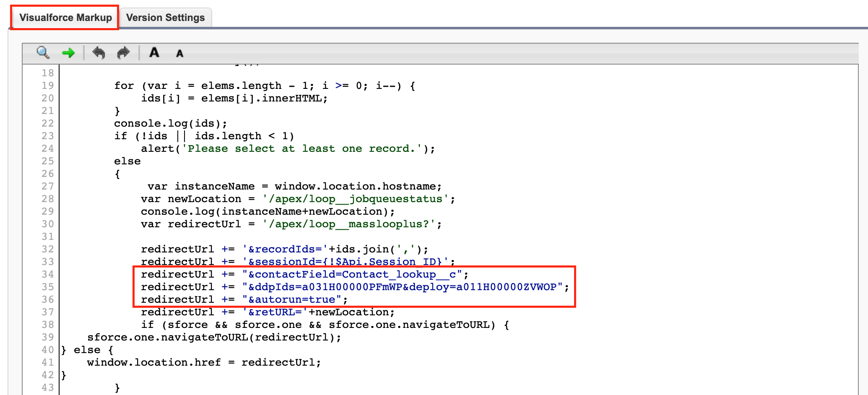Click the '&autorun=true' string
Viewport: 868px width, 395px height.
click(291, 299)
